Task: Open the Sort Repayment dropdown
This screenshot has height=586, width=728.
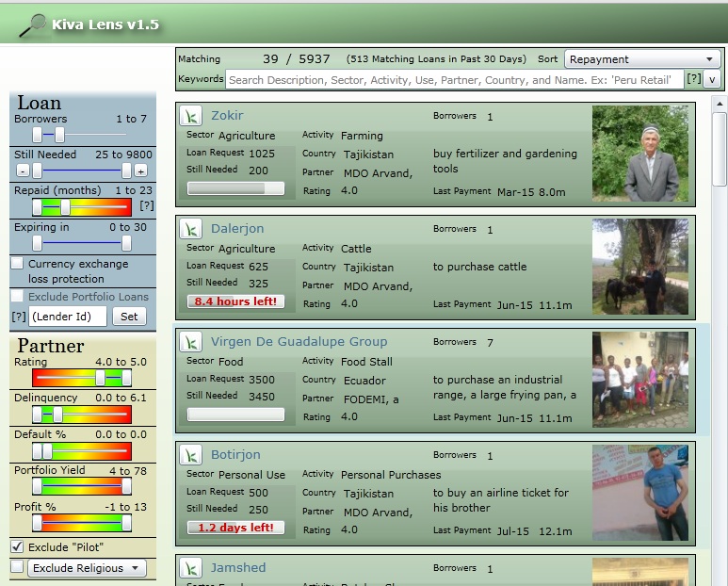Action: coord(641,59)
